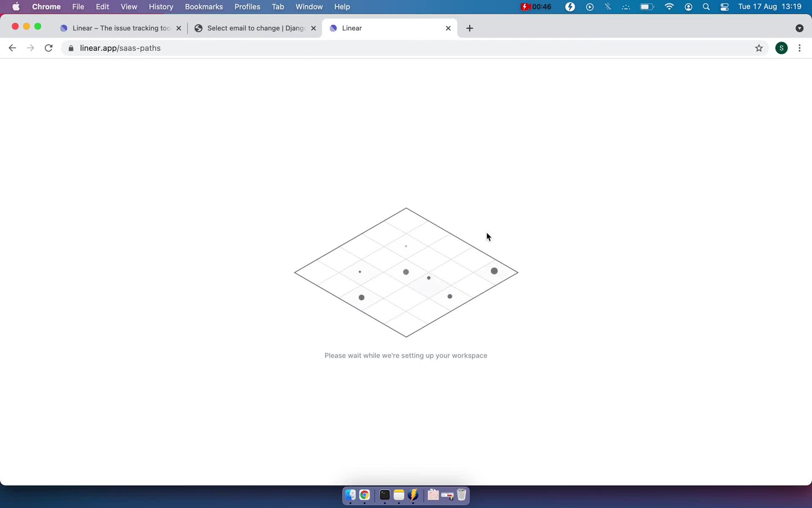Click the forward navigation arrow icon

30,48
